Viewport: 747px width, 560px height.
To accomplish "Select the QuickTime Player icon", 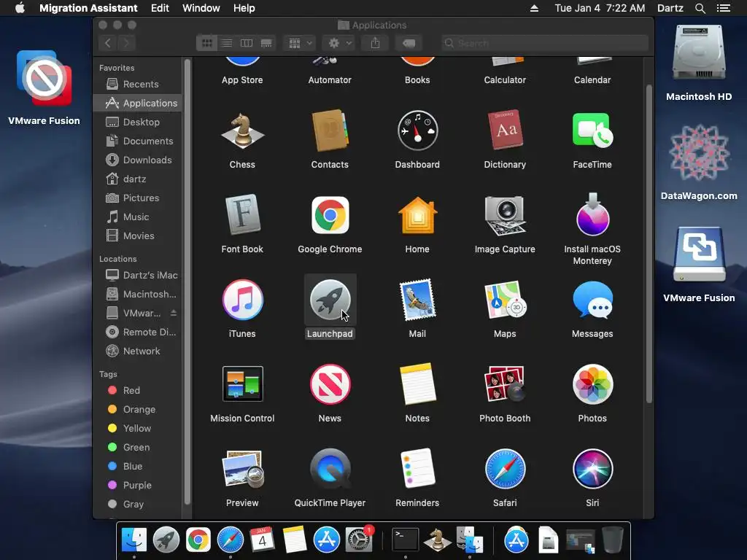I will (x=330, y=469).
